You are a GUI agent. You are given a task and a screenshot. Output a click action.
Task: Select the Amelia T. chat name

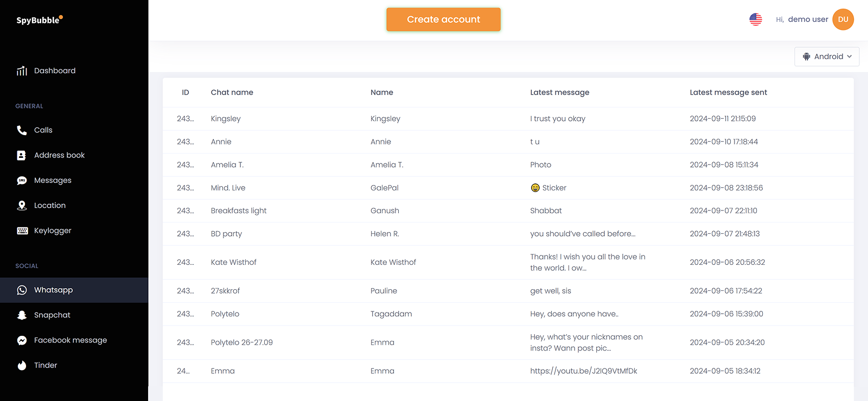coord(227,165)
